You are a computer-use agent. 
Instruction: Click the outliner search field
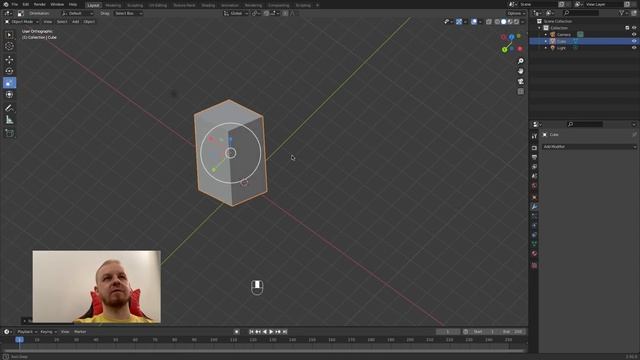580,13
